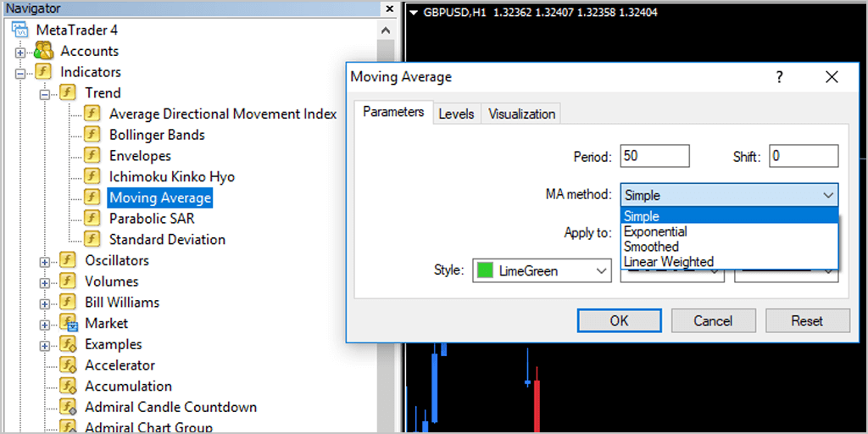This screenshot has height=434, width=868.
Task: Click the Shift input field
Action: click(x=804, y=156)
